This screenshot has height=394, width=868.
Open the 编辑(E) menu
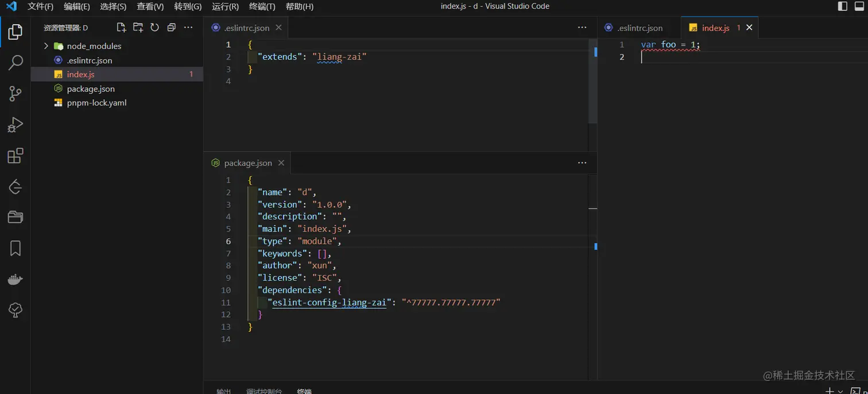coord(76,6)
